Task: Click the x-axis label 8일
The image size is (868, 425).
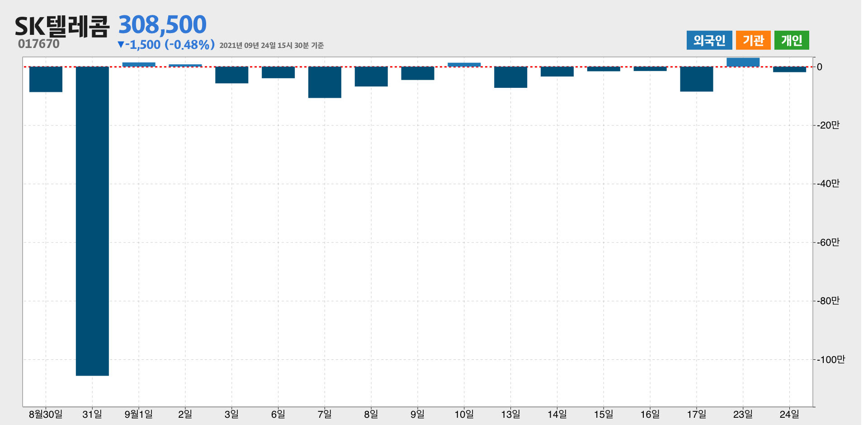Action: [x=371, y=414]
